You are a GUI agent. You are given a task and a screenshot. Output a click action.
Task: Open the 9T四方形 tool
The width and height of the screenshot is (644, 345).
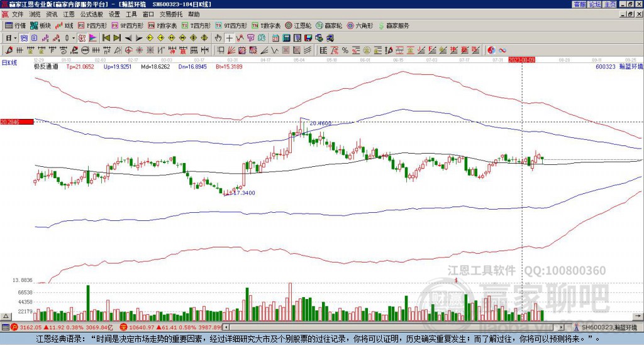click(x=231, y=25)
